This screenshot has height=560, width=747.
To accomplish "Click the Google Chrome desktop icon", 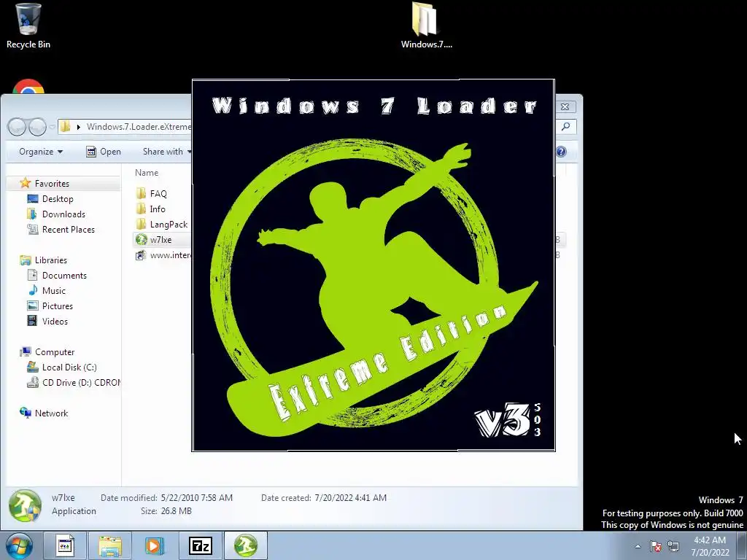I will click(28, 87).
